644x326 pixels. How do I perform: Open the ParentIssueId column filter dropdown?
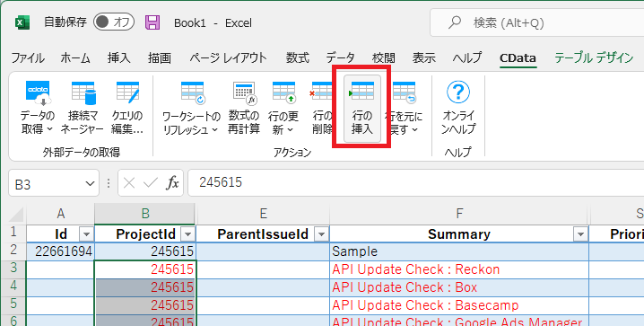[322, 234]
